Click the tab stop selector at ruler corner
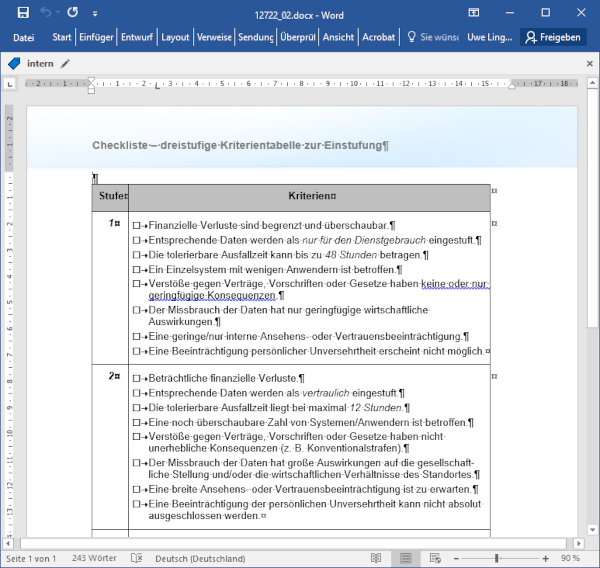 point(11,83)
